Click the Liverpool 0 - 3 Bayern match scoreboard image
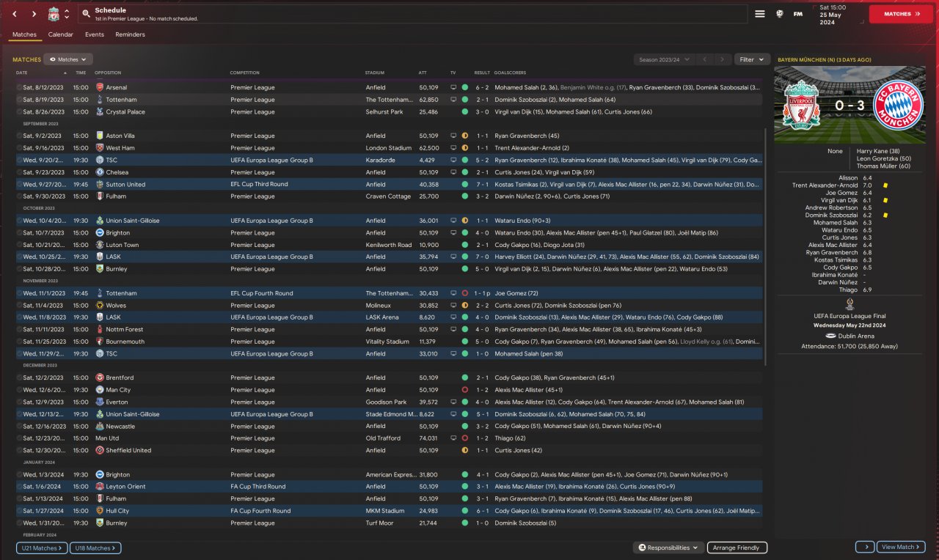This screenshot has width=939, height=560. [850, 105]
